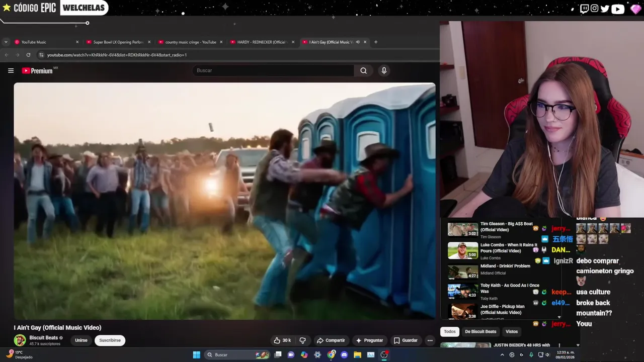Click the music video player area
The height and width of the screenshot is (362, 644).
point(224,201)
